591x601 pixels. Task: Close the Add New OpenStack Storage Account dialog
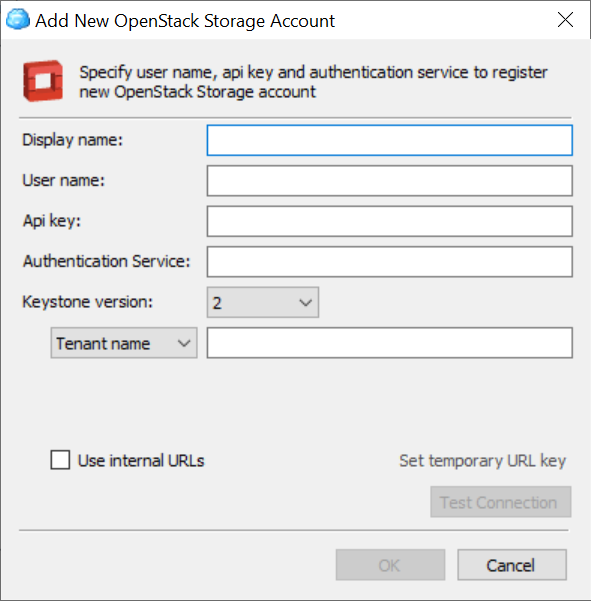coord(565,20)
